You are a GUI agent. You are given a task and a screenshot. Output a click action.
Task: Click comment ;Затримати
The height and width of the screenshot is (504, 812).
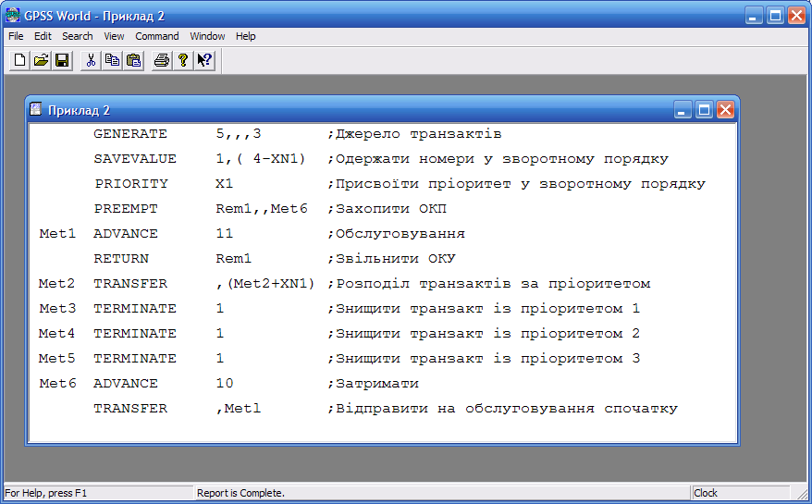click(373, 383)
